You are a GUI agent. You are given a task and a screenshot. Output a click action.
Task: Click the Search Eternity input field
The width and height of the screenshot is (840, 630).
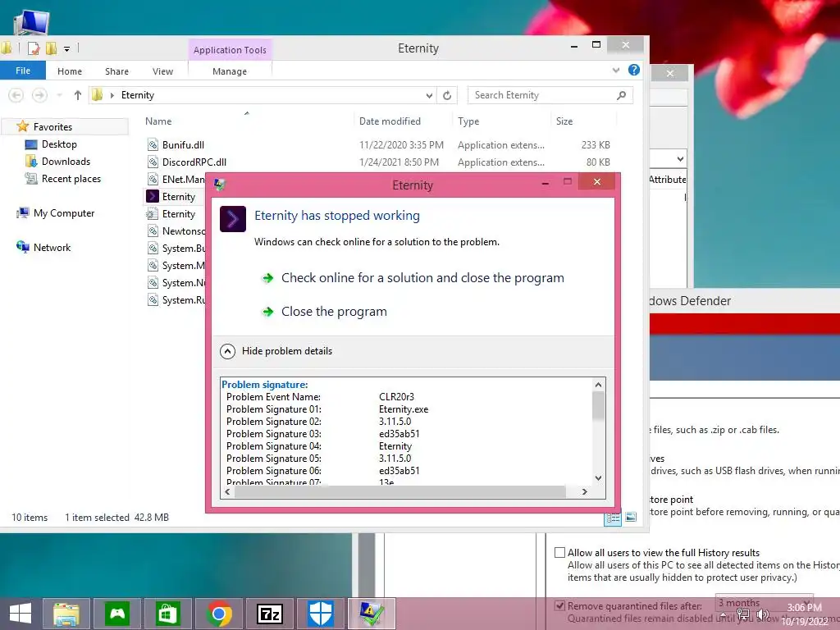542,95
